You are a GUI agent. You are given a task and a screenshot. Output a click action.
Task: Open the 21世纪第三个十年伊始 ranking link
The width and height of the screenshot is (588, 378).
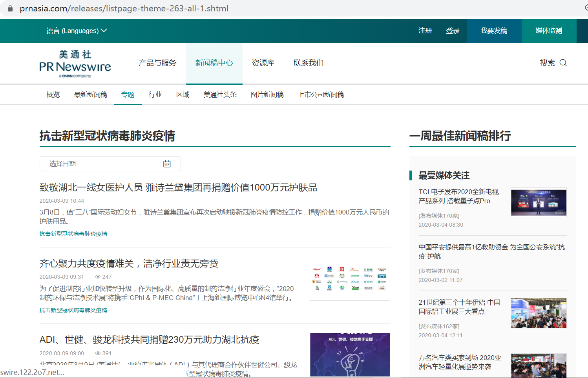click(459, 307)
